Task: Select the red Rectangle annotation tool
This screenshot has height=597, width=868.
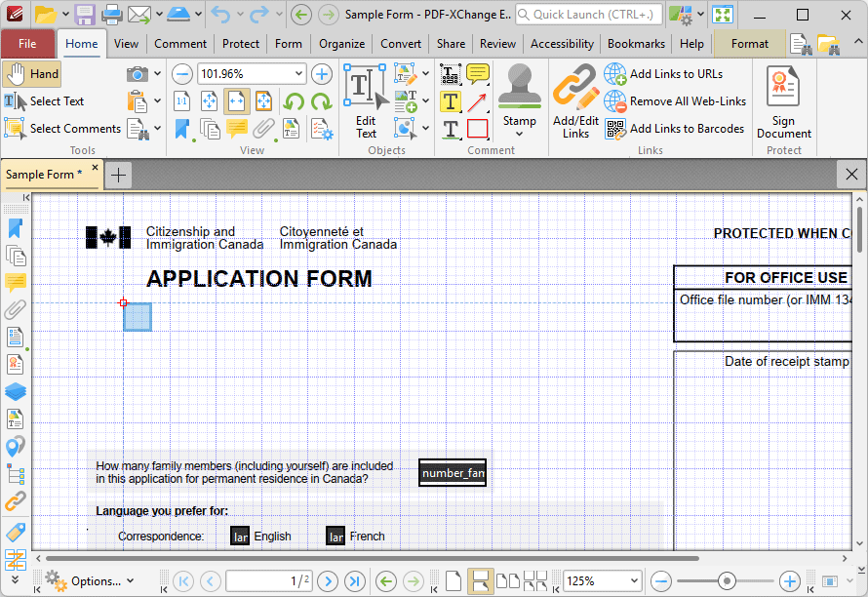Action: (x=478, y=129)
